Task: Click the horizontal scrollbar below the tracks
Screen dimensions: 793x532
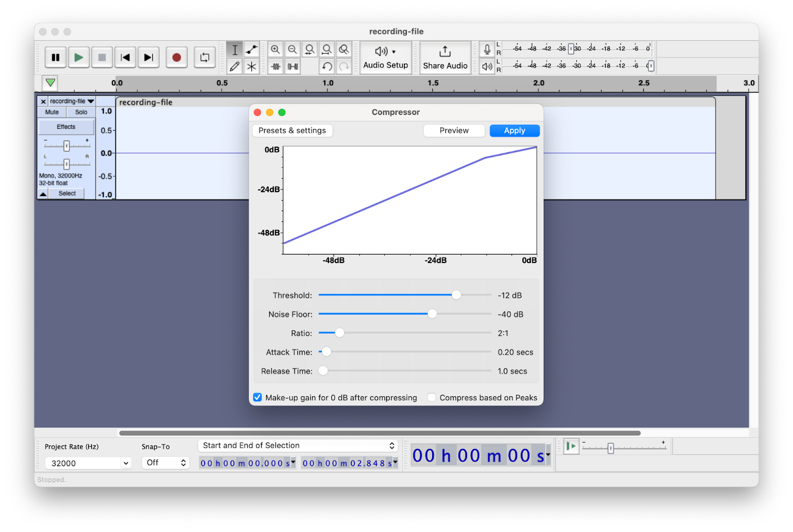Action: point(380,433)
